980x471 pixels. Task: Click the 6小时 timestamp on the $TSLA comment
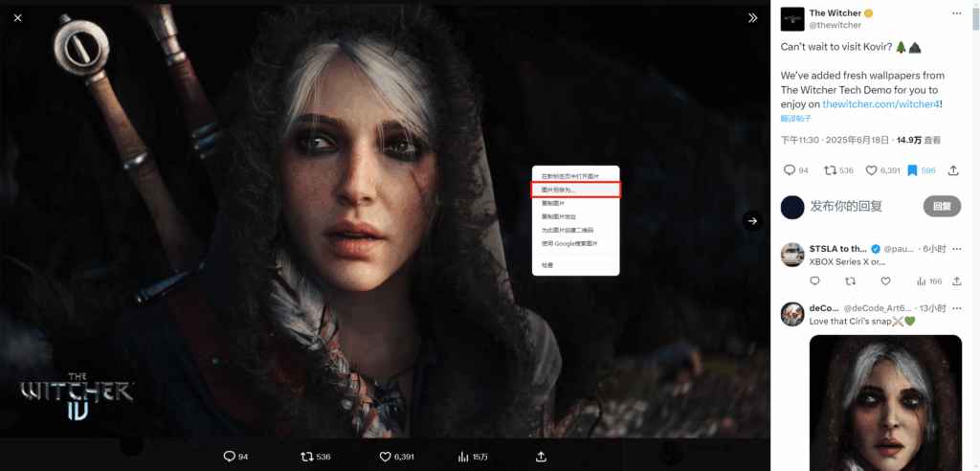click(934, 248)
